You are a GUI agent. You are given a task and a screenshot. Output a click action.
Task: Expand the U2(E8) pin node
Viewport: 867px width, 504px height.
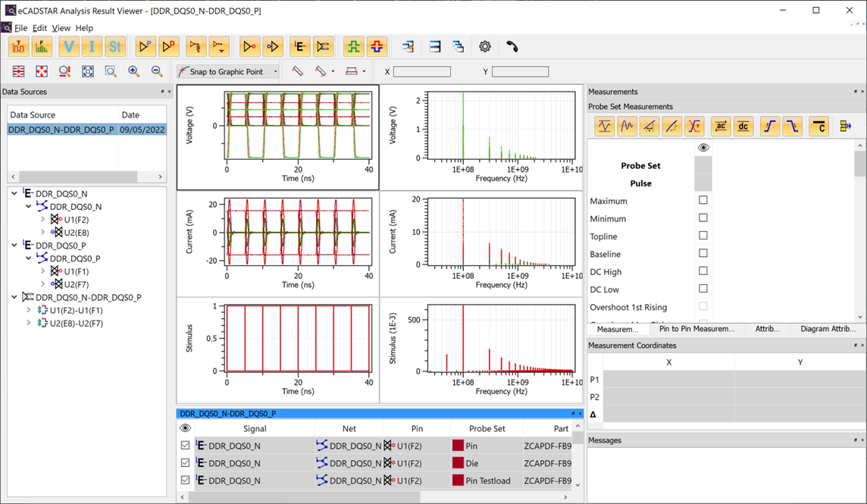[42, 233]
